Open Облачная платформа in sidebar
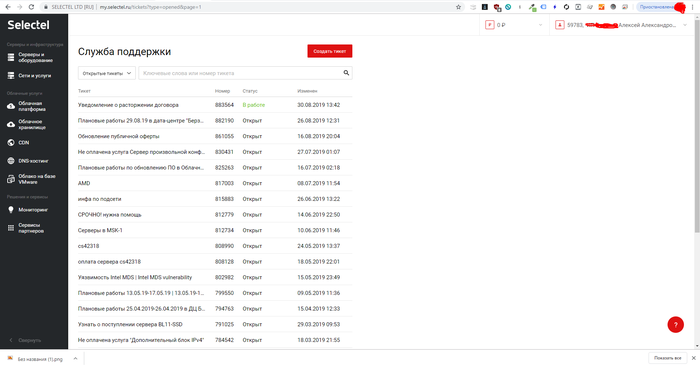This screenshot has width=700, height=366. [x=27, y=106]
